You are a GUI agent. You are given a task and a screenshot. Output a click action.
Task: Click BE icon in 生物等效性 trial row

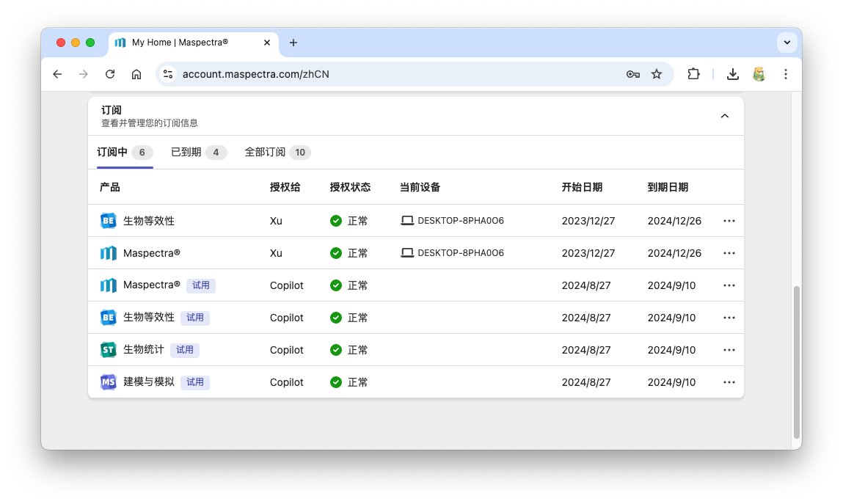108,318
